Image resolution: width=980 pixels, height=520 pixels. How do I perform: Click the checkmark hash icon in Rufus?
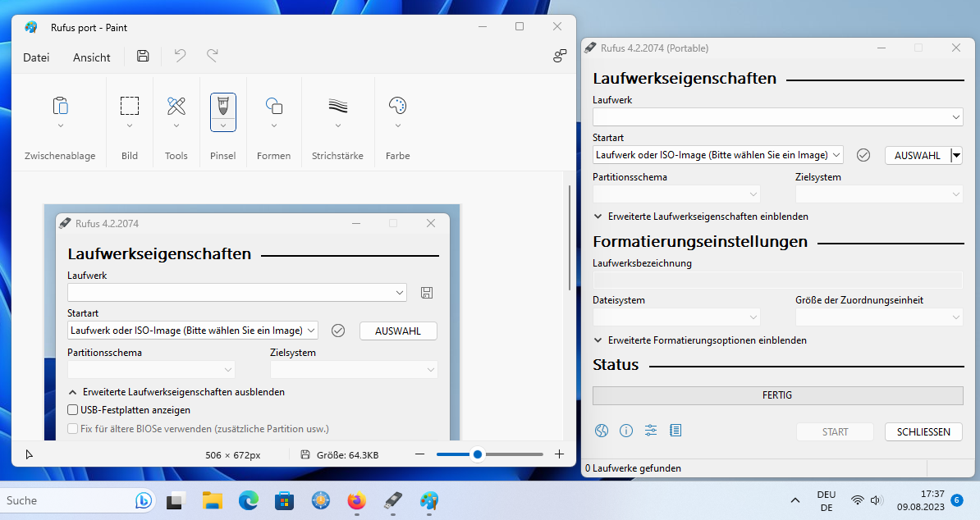(863, 155)
